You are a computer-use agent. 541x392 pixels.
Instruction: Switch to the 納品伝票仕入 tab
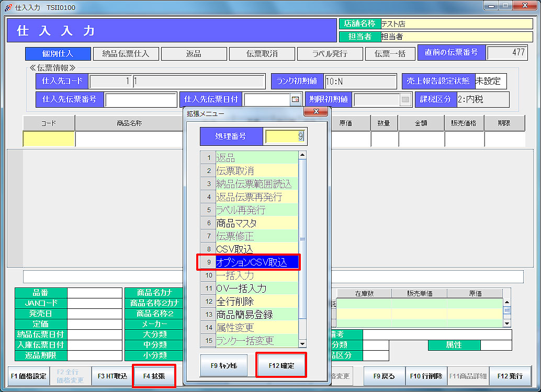coord(126,54)
